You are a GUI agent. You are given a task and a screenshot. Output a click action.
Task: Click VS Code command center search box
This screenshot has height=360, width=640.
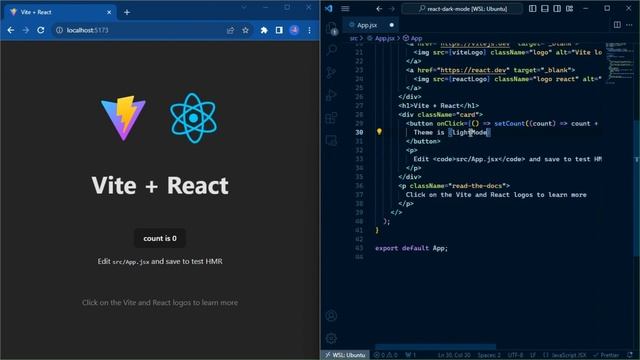pos(462,9)
